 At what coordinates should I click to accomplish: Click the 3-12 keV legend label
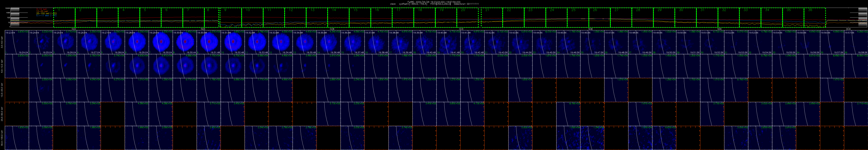tap(41, 9)
